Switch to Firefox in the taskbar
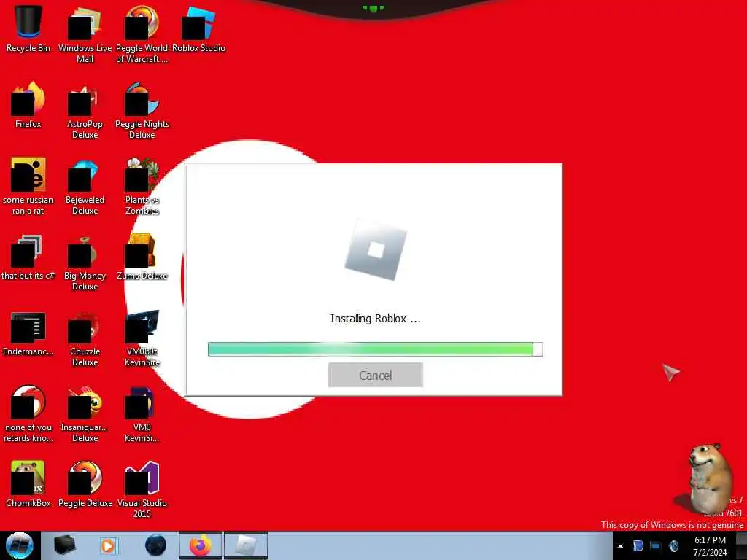 (201, 545)
